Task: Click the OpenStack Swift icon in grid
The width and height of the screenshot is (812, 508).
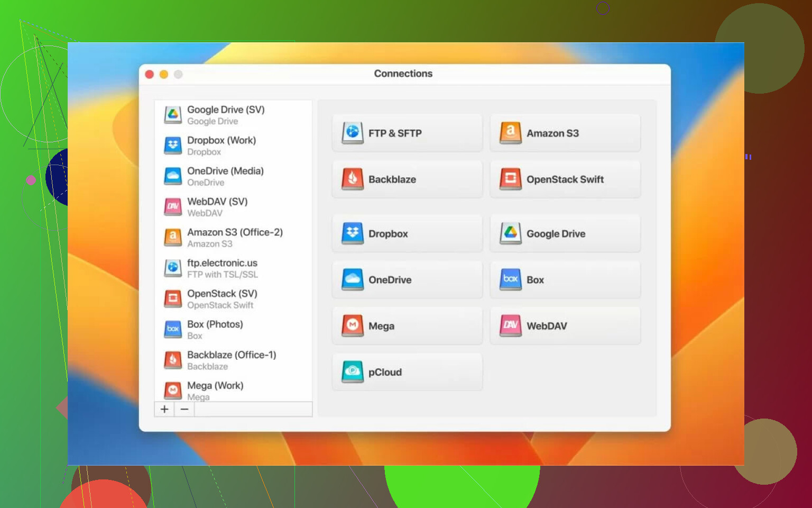Action: (x=511, y=179)
